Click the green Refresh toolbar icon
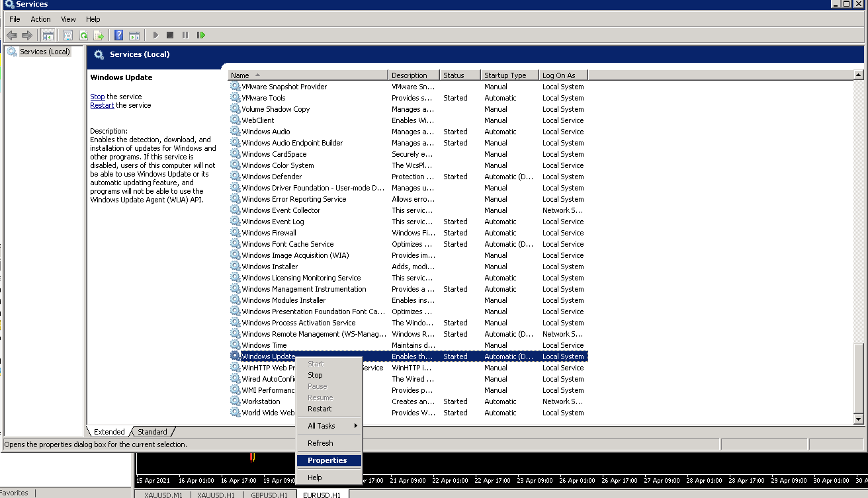Image resolution: width=868 pixels, height=498 pixels. pos(83,35)
